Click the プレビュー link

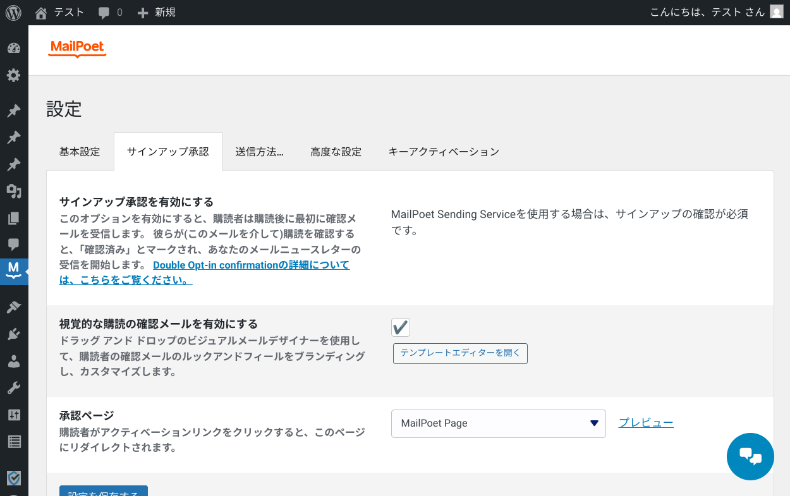click(x=646, y=423)
